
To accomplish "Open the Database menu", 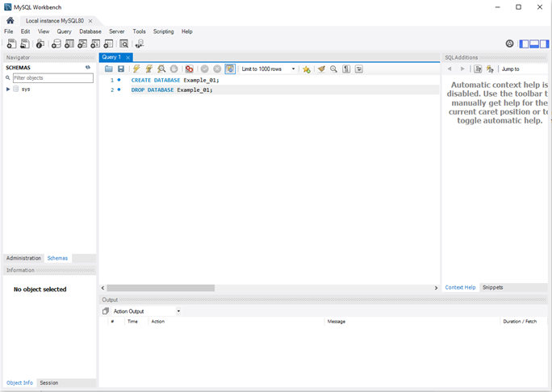I will pyautogui.click(x=90, y=31).
